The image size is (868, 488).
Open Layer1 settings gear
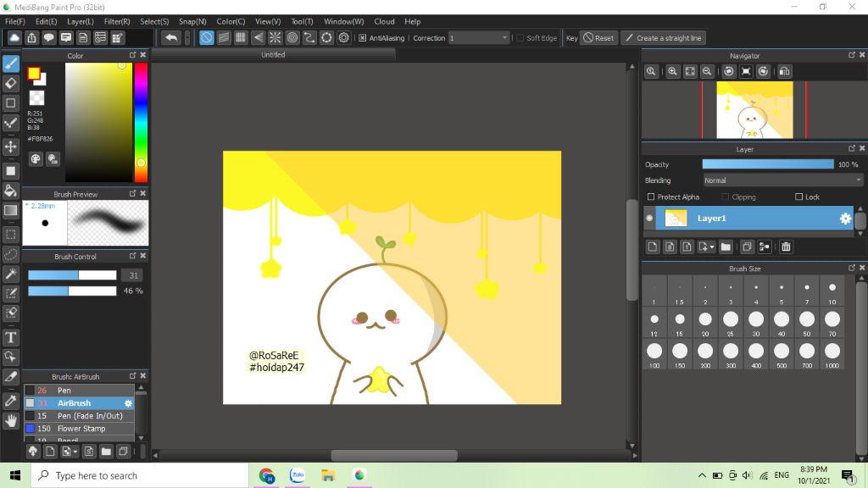tap(845, 219)
